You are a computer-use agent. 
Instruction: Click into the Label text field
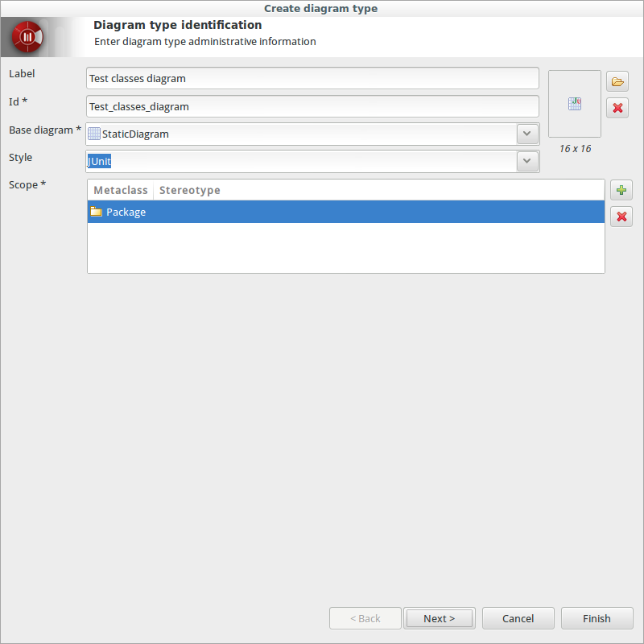point(312,79)
